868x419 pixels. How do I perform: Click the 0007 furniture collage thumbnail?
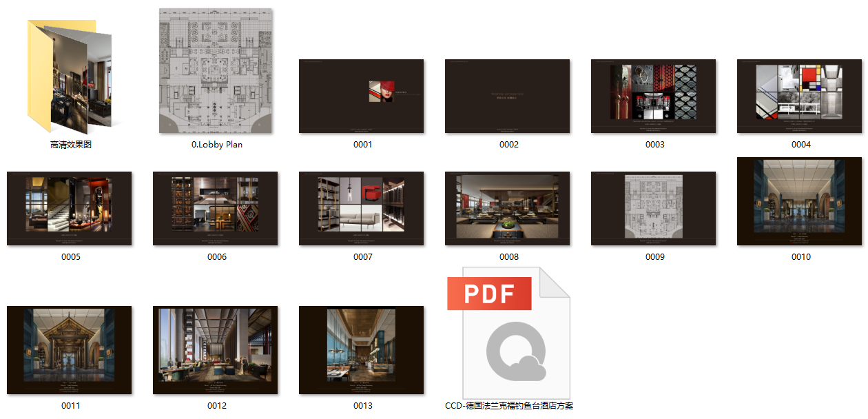click(362, 208)
